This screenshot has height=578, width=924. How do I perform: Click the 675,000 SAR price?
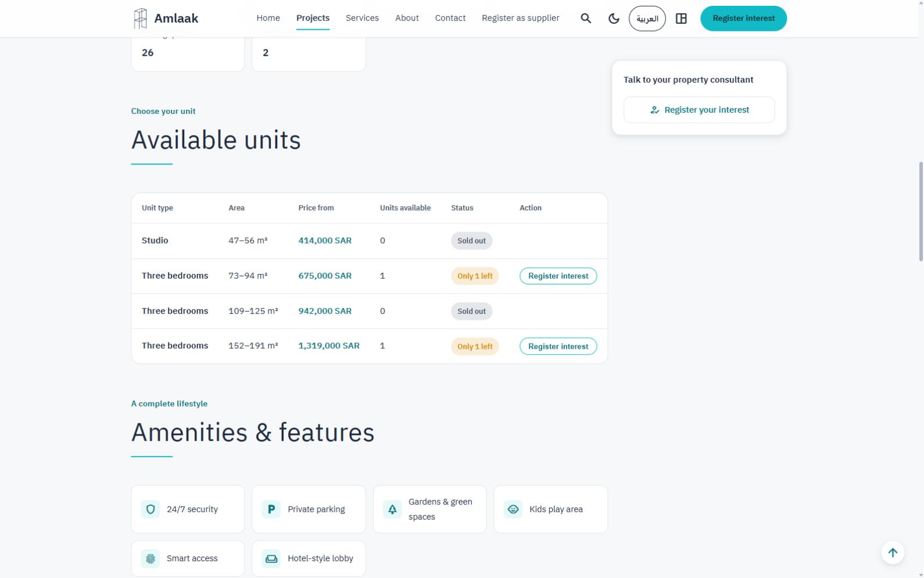(x=325, y=276)
